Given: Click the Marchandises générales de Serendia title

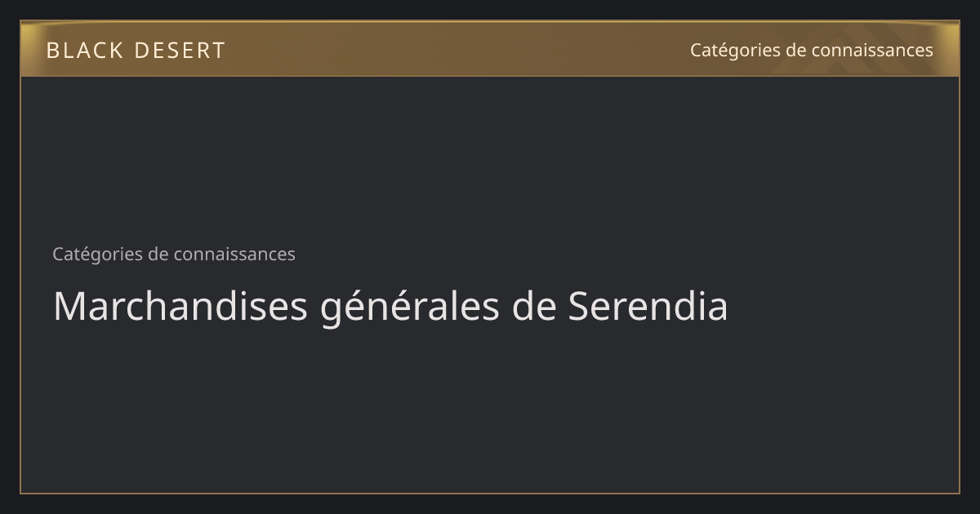Looking at the screenshot, I should [390, 307].
